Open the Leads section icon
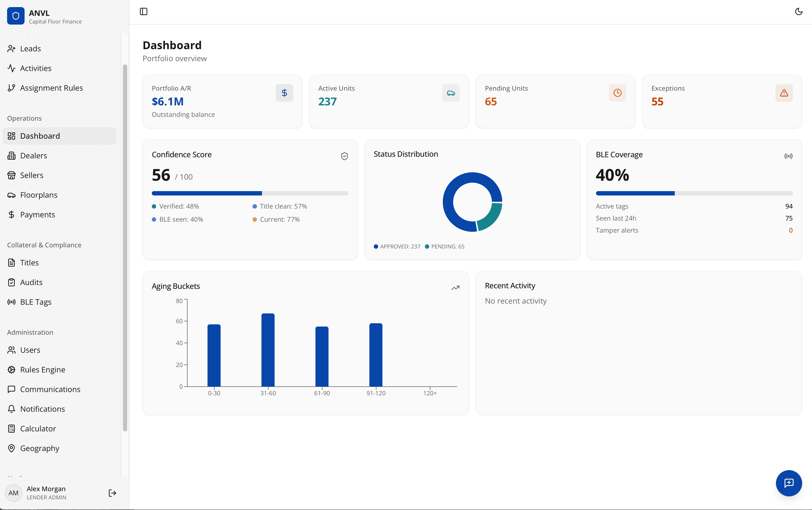Screen dimensions: 812x510 point(12,48)
